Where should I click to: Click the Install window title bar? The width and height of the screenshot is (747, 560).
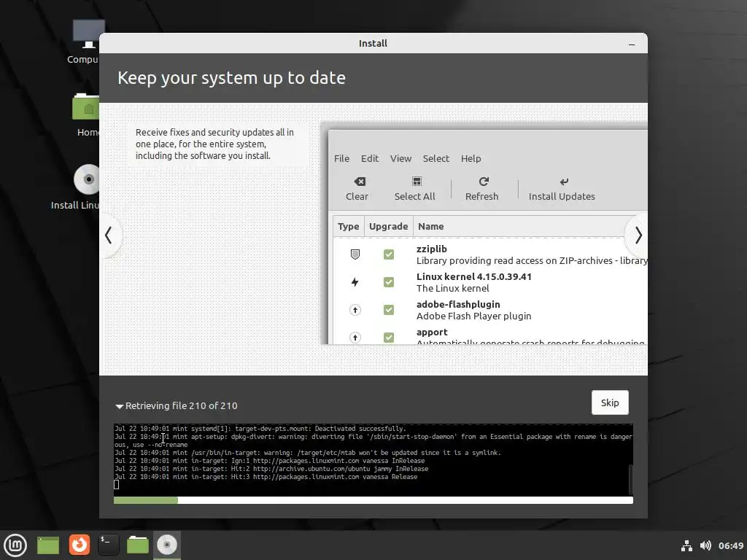coord(373,43)
